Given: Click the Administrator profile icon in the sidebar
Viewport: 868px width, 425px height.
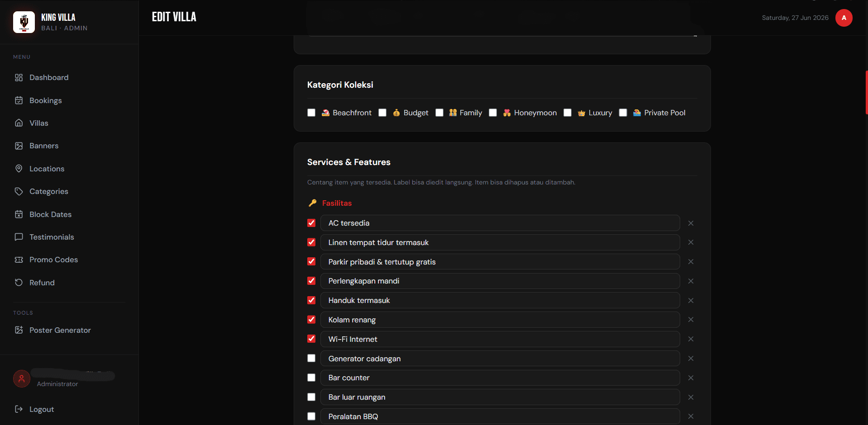Looking at the screenshot, I should [22, 379].
